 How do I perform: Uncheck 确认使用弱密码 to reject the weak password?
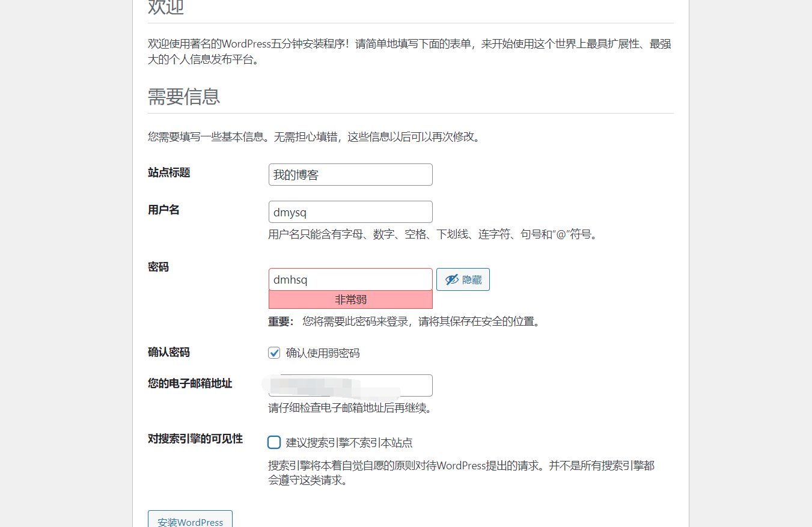coord(274,353)
